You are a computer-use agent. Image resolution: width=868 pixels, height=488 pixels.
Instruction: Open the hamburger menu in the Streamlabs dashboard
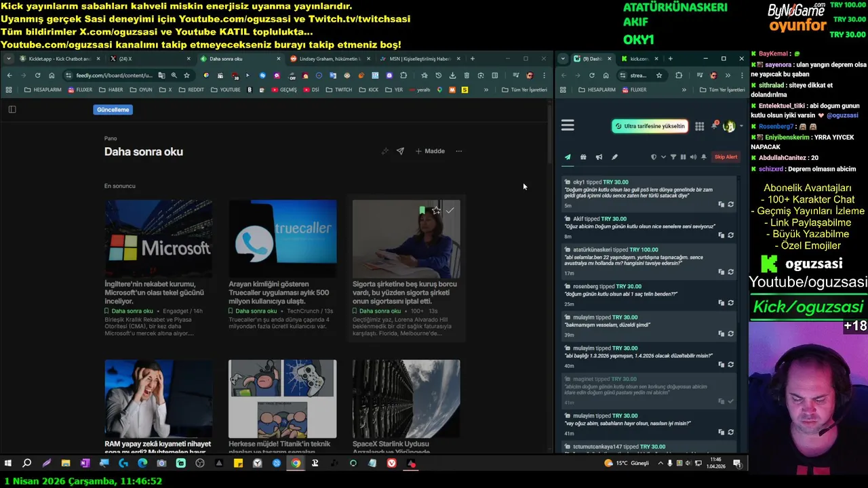click(568, 125)
